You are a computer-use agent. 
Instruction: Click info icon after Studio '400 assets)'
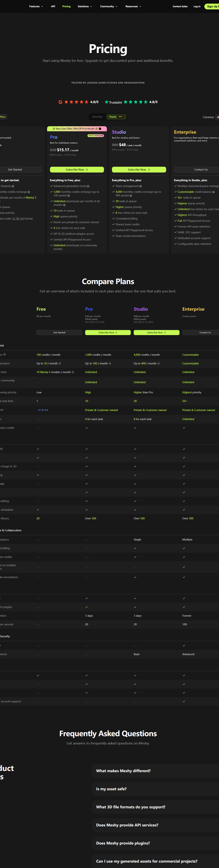pos(131,195)
